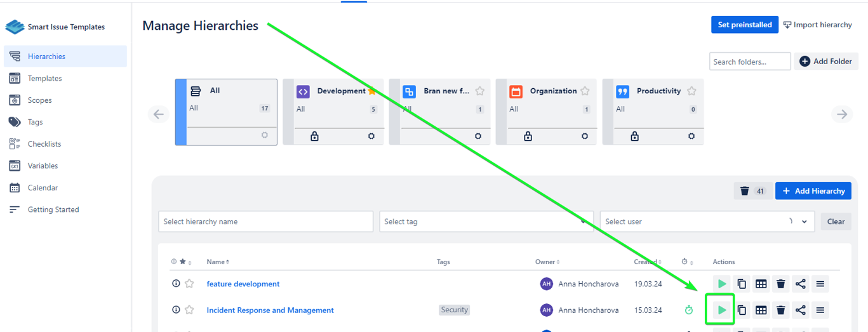Click the Search folders input field
This screenshot has width=868, height=332.
[x=749, y=62]
